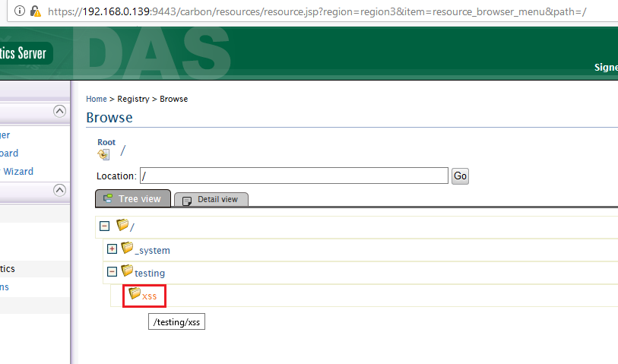Click the Root registry icon
The image size is (618, 364).
coord(103,154)
